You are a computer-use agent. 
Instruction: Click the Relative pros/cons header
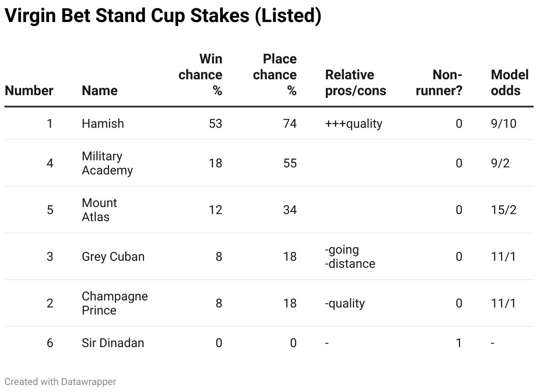point(355,83)
